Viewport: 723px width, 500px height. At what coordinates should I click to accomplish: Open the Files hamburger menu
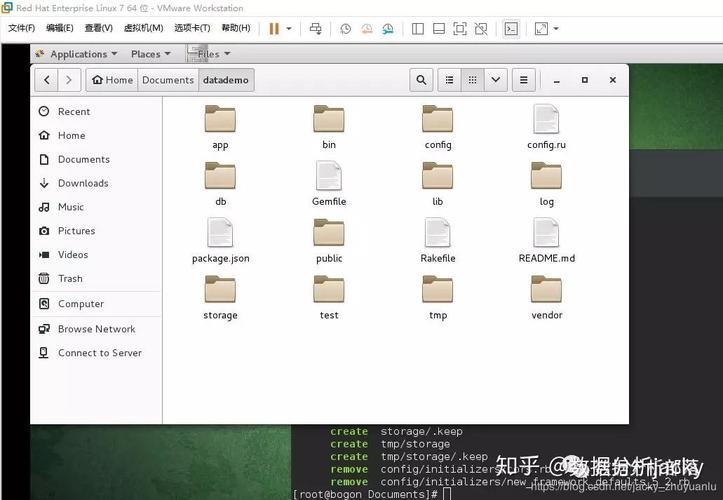(524, 80)
